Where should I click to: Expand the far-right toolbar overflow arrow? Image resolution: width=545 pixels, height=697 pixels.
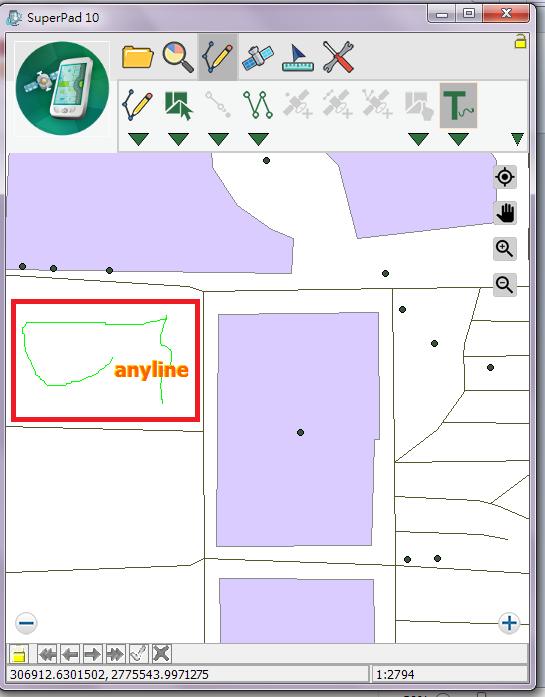(x=517, y=139)
